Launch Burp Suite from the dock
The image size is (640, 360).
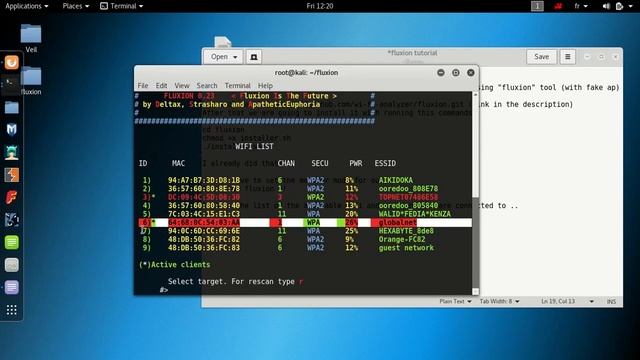pos(11,175)
